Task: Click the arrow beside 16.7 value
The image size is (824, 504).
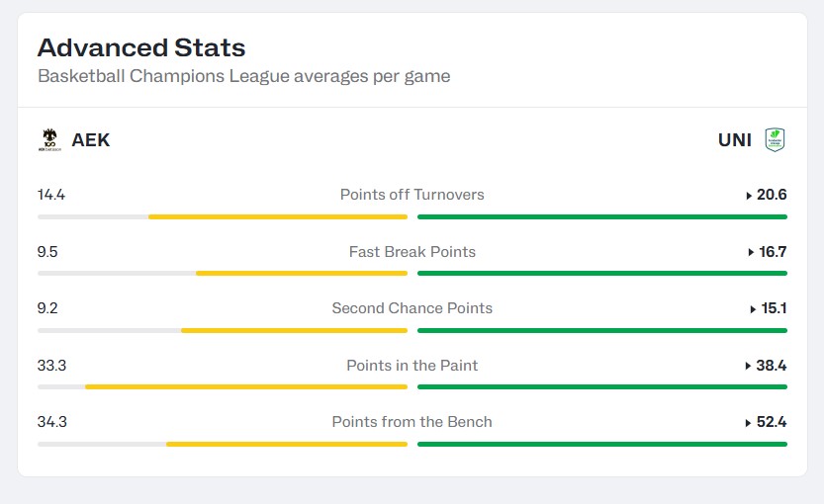Action: pos(751,253)
